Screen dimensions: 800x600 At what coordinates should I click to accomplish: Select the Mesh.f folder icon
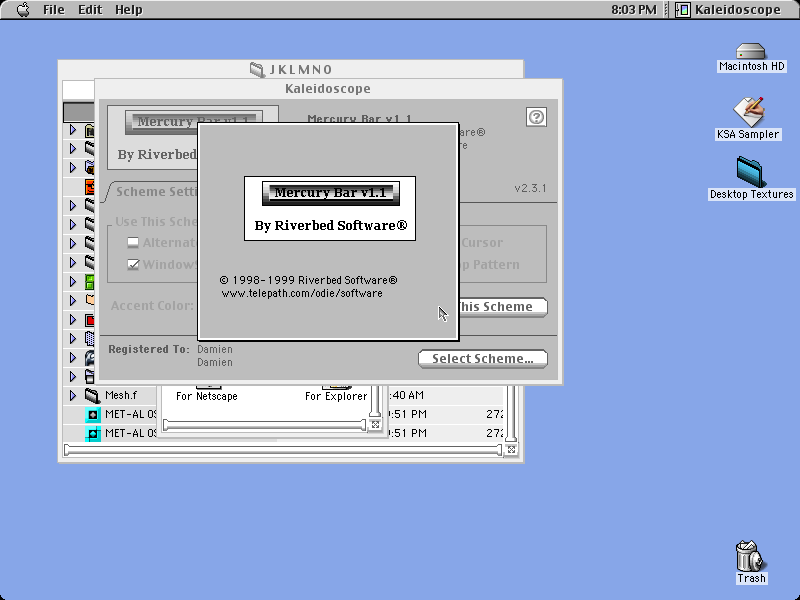tap(92, 395)
